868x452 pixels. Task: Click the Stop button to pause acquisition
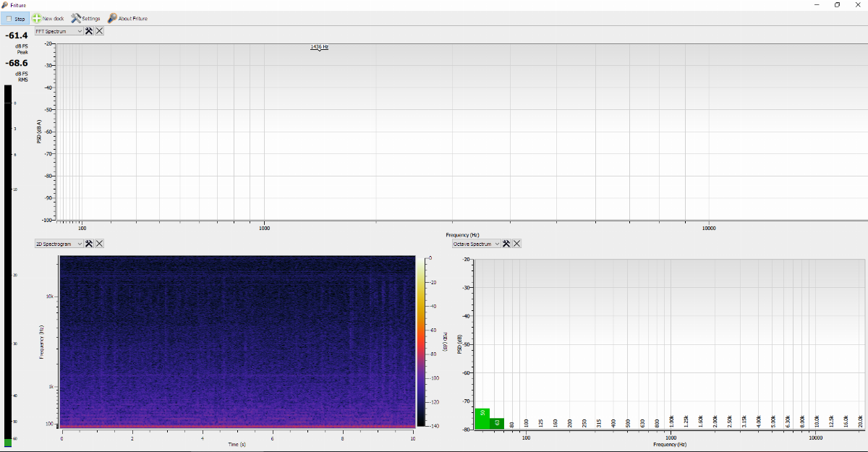(x=15, y=18)
